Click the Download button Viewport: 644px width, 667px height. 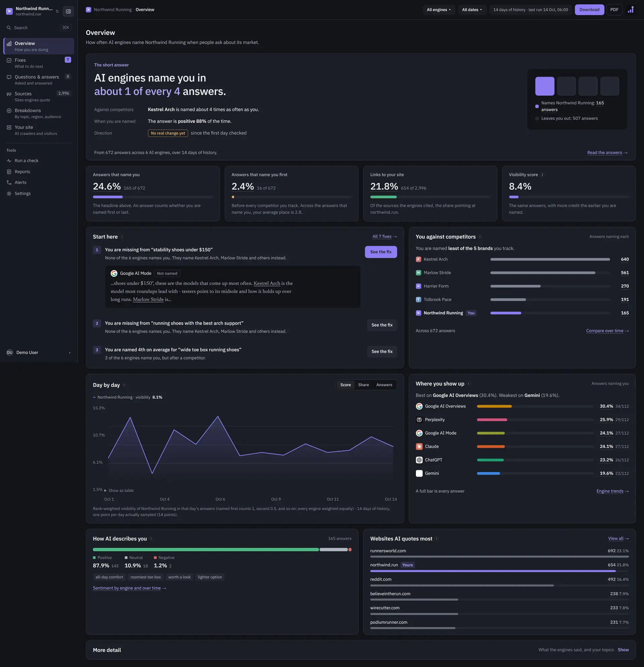[589, 9]
